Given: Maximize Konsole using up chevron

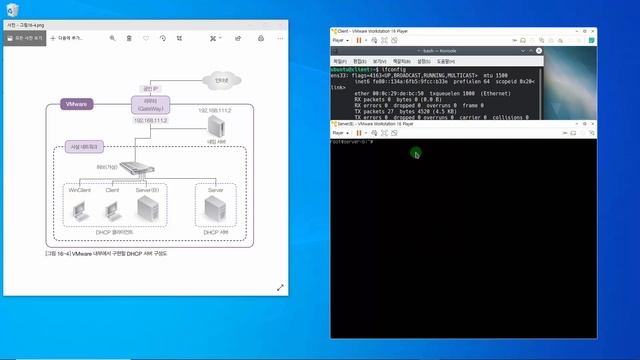Looking at the screenshot, I should click(x=531, y=51).
